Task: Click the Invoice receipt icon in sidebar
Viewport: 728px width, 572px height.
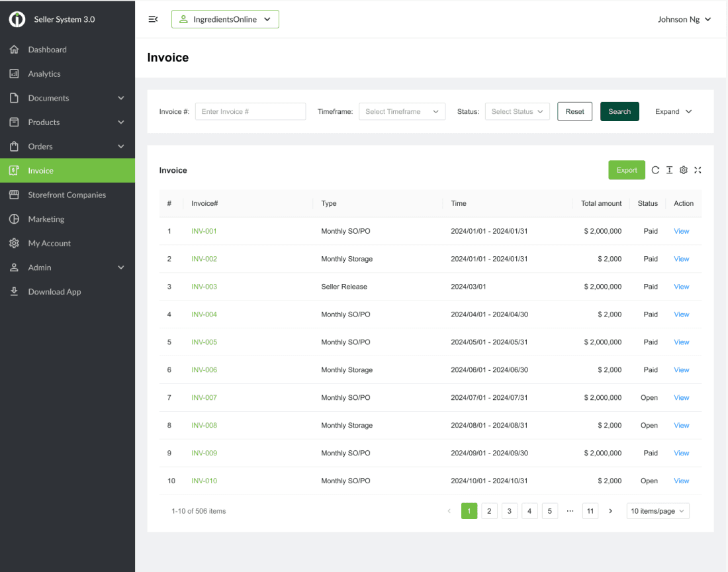Action: point(15,170)
